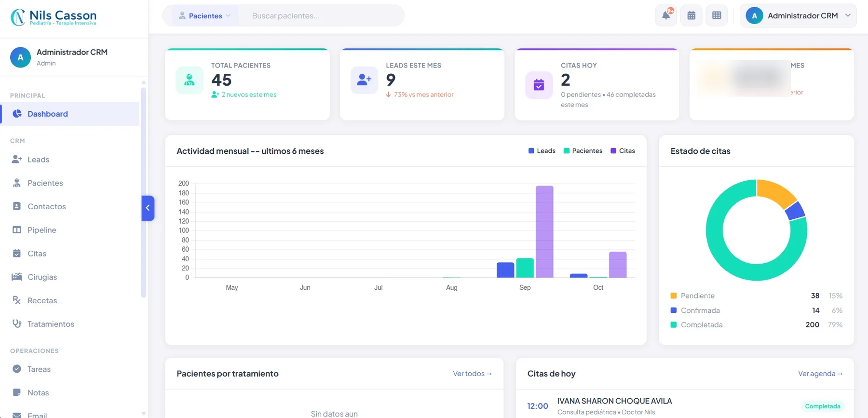Screen dimensions: 868x418
Task: Click the Total Pacientes card icon
Action: coord(190,80)
